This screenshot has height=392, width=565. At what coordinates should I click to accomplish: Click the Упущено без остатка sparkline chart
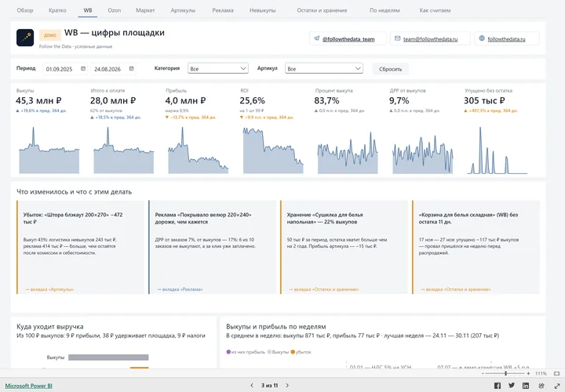coord(498,150)
